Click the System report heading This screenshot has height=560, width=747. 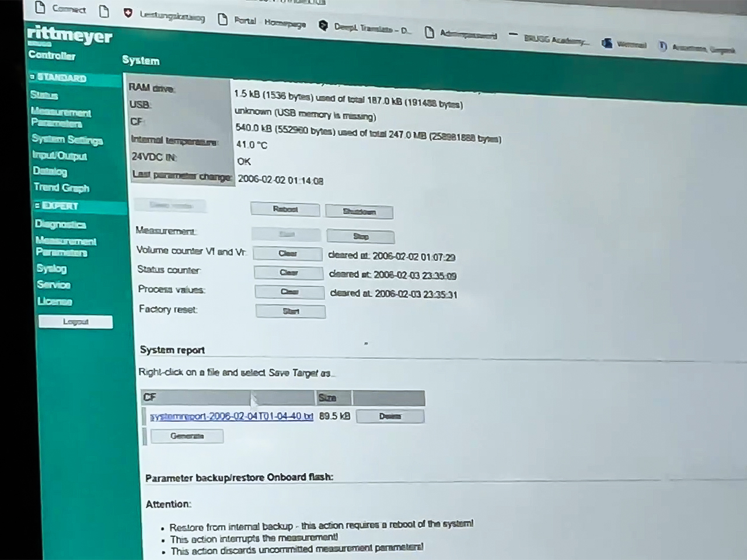point(172,350)
